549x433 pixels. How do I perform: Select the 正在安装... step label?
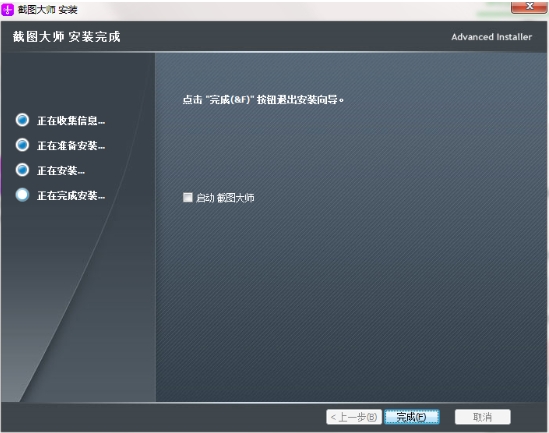[61, 171]
